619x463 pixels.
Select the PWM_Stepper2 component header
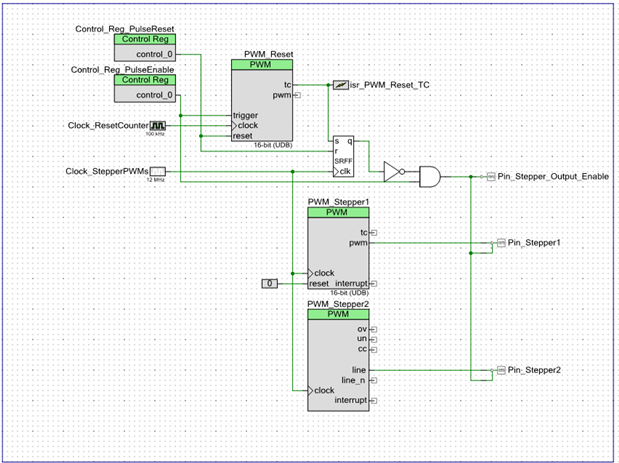pyautogui.click(x=338, y=314)
